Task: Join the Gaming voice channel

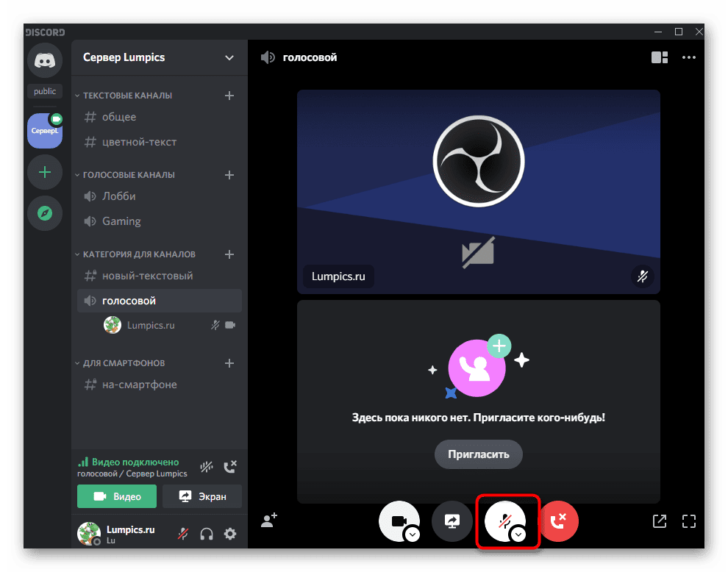Action: [x=160, y=221]
